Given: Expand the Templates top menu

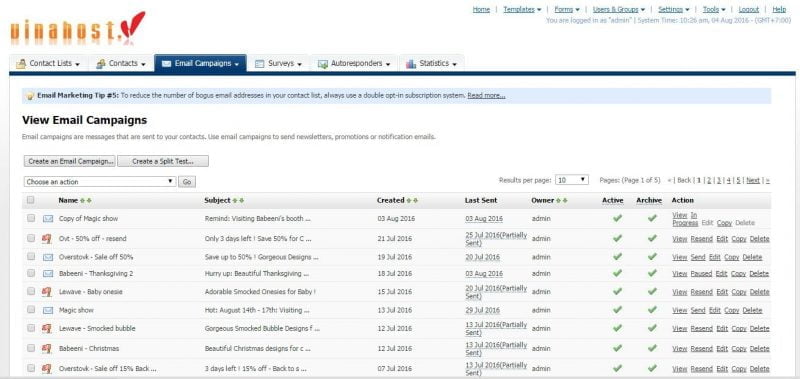Looking at the screenshot, I should point(522,9).
